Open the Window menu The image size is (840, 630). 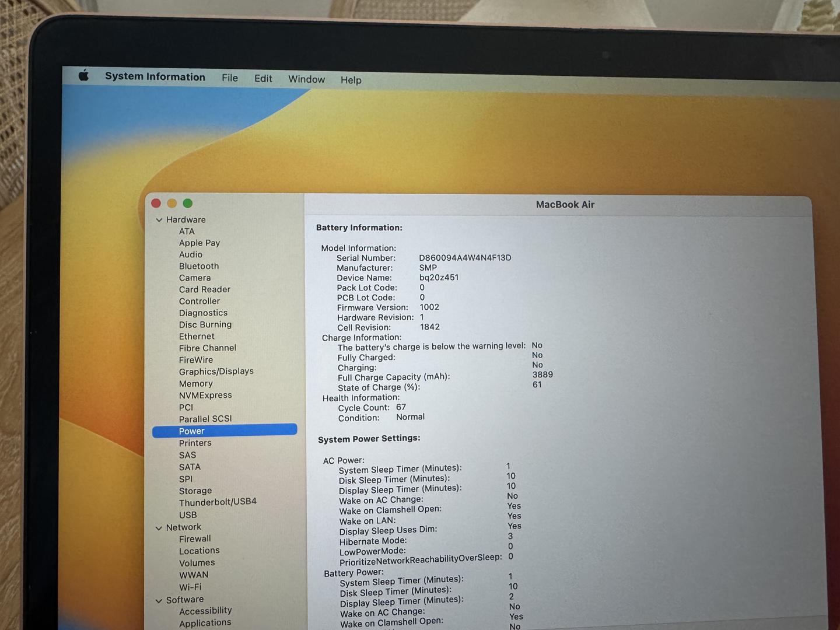click(306, 79)
